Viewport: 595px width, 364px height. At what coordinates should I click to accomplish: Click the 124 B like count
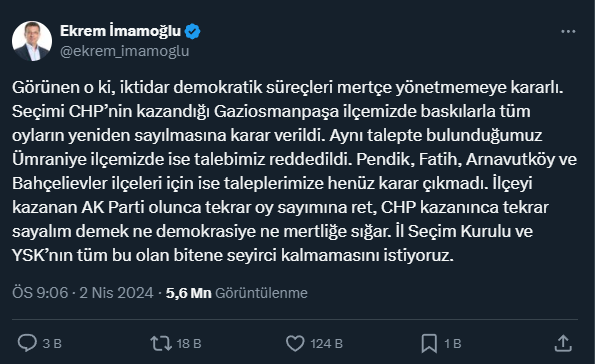327,344
